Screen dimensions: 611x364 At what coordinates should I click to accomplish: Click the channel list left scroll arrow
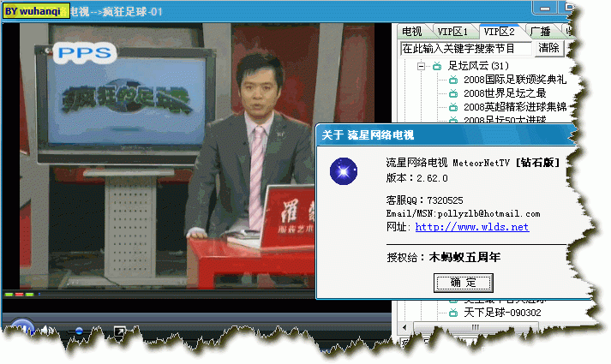[x=404, y=327]
